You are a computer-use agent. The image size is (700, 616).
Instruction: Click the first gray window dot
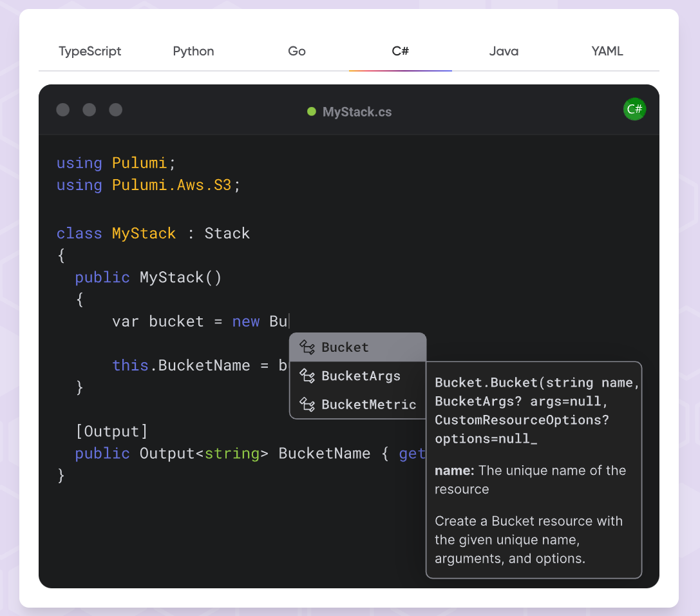[x=63, y=110]
